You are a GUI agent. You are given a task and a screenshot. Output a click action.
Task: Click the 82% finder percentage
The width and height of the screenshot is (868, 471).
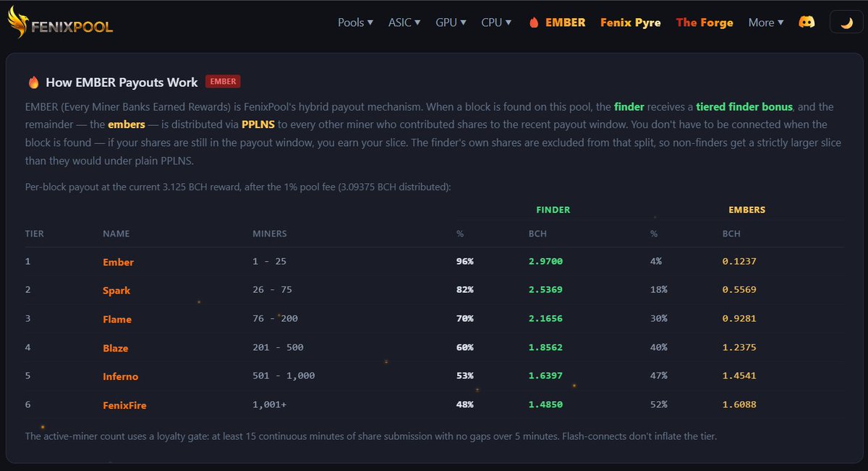465,289
